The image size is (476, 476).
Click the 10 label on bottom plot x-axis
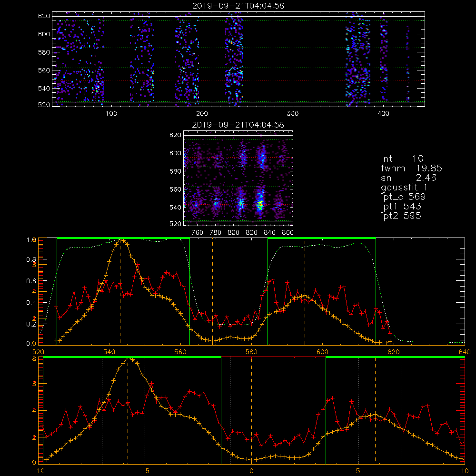[465, 471]
